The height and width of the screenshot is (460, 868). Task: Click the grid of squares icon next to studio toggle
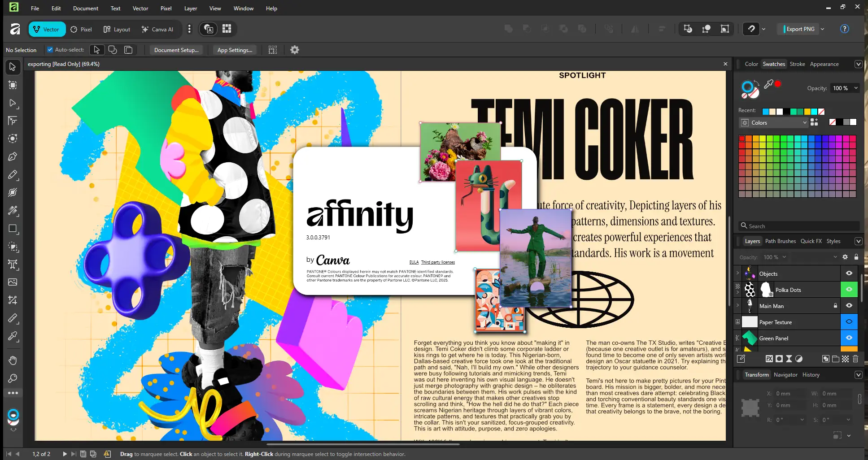click(x=227, y=29)
